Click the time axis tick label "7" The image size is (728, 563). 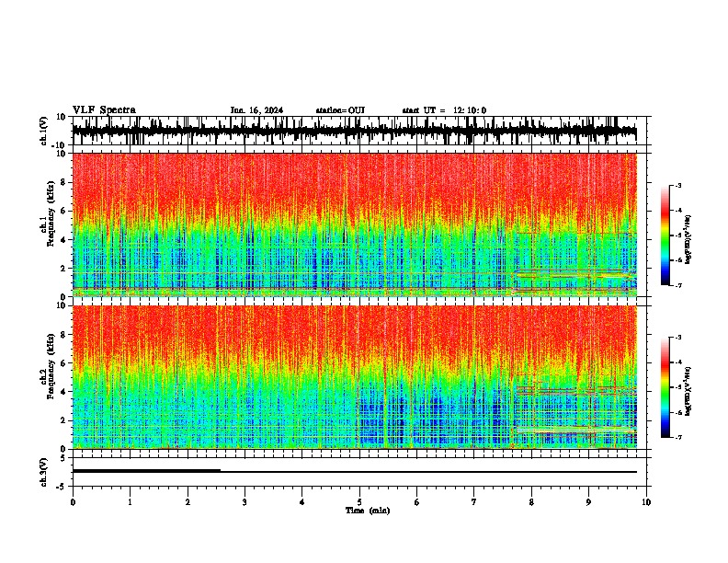474,502
